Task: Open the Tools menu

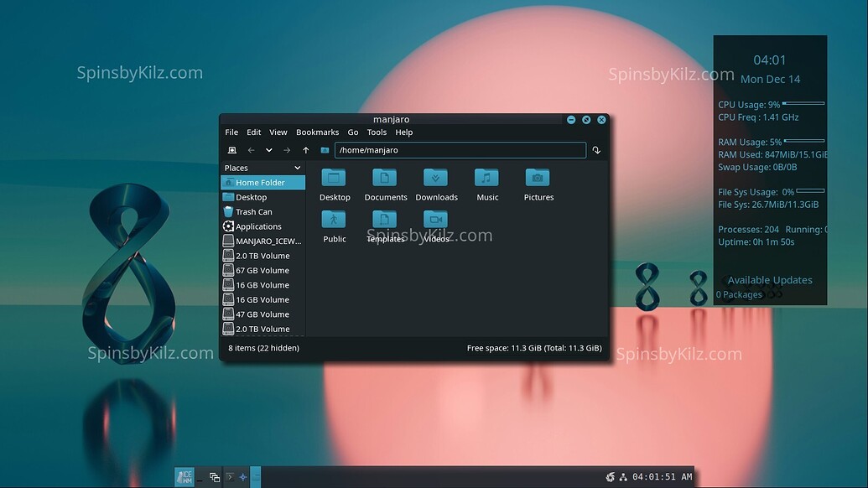Action: pyautogui.click(x=377, y=132)
